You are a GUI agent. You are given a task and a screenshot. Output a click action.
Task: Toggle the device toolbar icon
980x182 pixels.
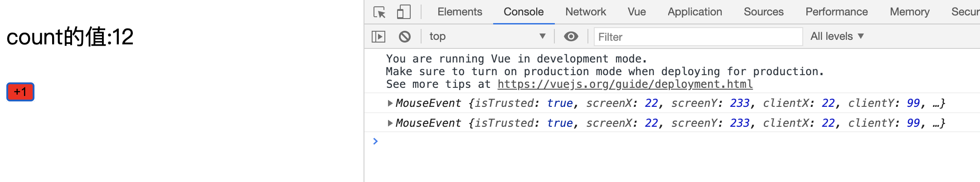tap(403, 12)
